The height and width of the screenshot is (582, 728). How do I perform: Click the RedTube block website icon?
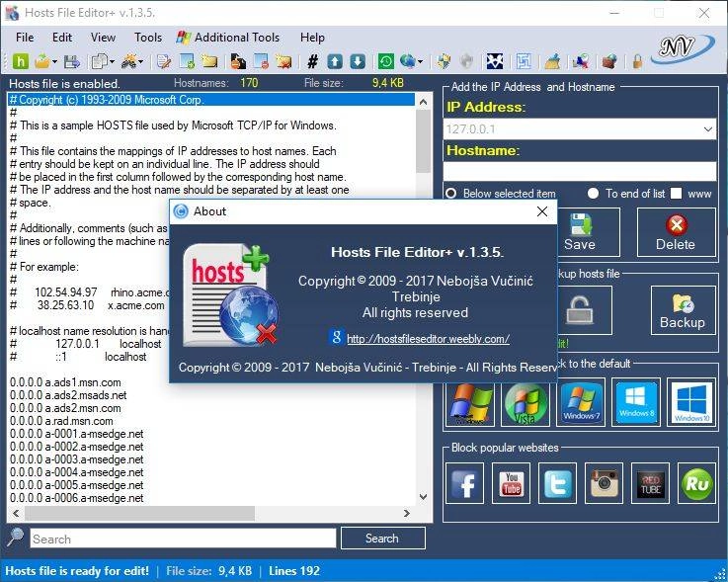pos(650,483)
